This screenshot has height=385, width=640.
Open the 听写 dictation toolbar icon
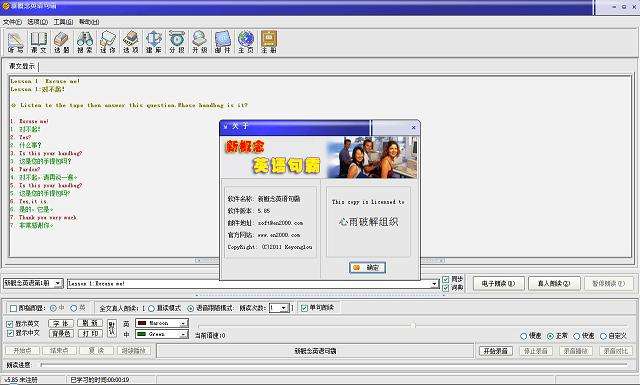[16, 42]
